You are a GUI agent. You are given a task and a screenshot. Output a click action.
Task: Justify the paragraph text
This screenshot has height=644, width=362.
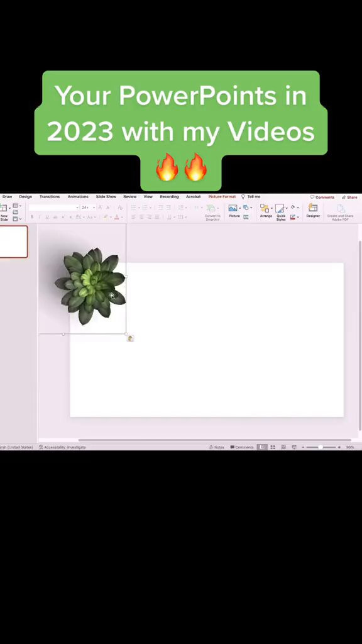[x=156, y=217]
